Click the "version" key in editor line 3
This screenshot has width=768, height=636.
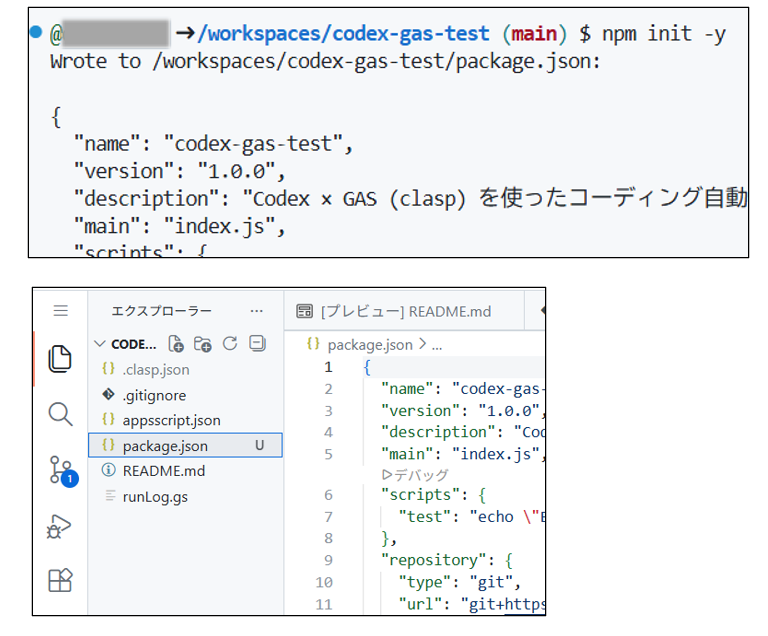[x=420, y=411]
